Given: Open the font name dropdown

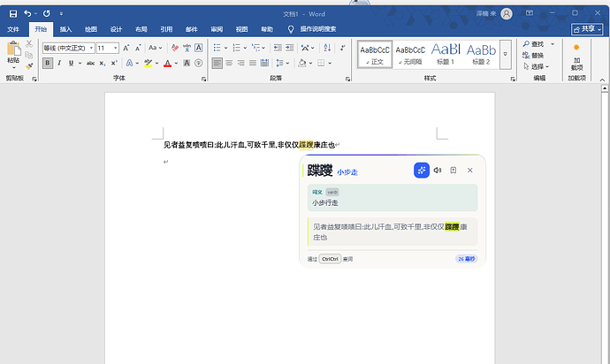Looking at the screenshot, I should (x=91, y=48).
